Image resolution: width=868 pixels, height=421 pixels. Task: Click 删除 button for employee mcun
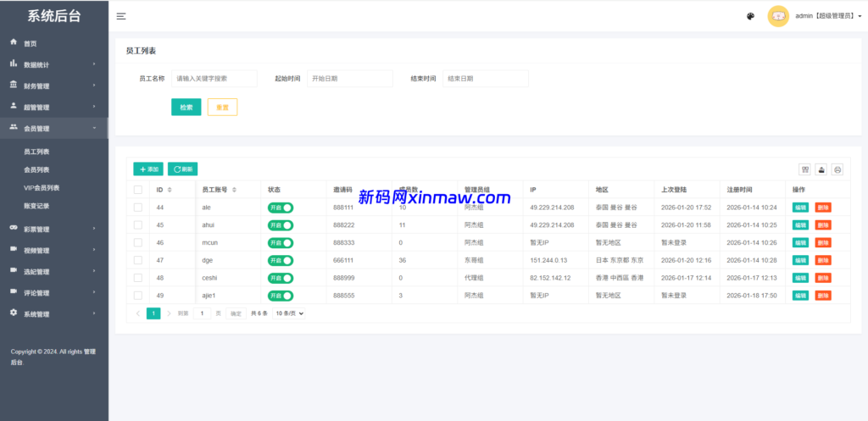(823, 243)
